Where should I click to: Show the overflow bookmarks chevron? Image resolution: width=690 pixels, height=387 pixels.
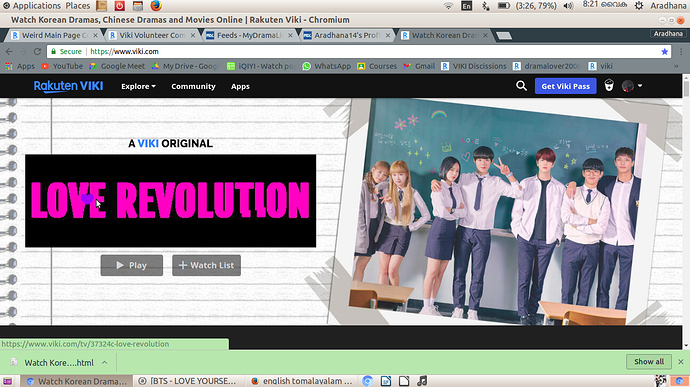click(676, 66)
